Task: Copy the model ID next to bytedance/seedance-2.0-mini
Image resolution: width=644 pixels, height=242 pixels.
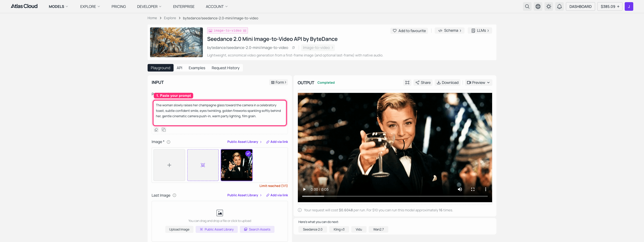Action: [x=293, y=48]
